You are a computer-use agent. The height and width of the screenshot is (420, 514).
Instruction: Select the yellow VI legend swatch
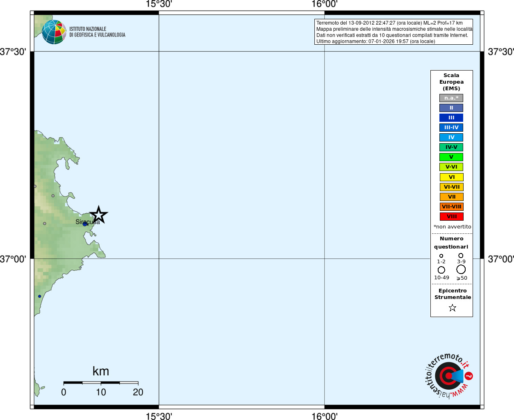tap(451, 177)
